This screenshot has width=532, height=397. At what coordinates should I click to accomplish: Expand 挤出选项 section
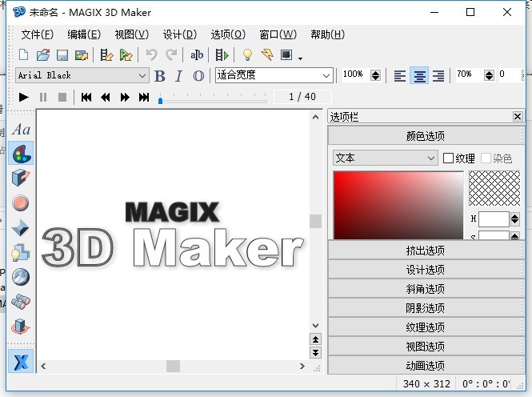point(426,251)
